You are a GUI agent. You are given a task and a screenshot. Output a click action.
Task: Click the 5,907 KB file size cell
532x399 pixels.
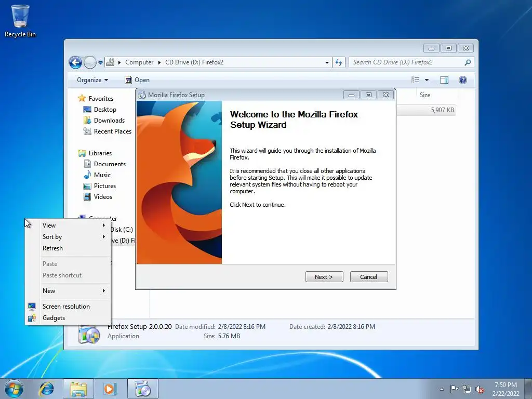pyautogui.click(x=442, y=110)
